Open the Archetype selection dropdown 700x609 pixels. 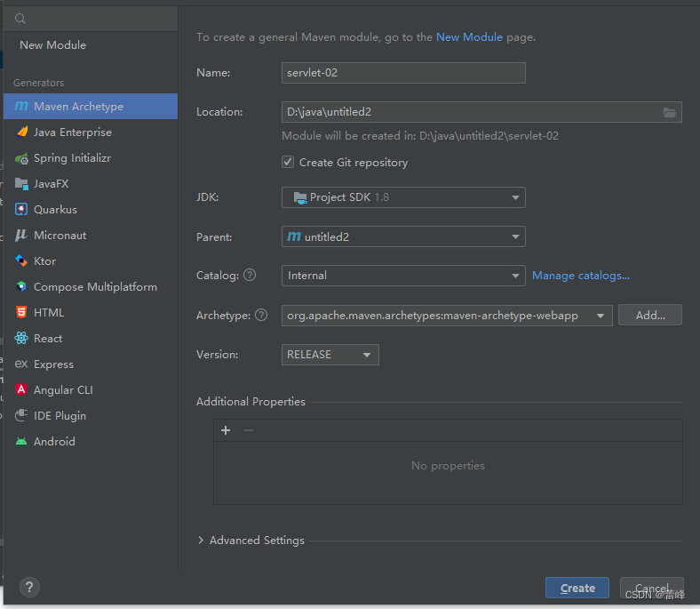pyautogui.click(x=447, y=316)
